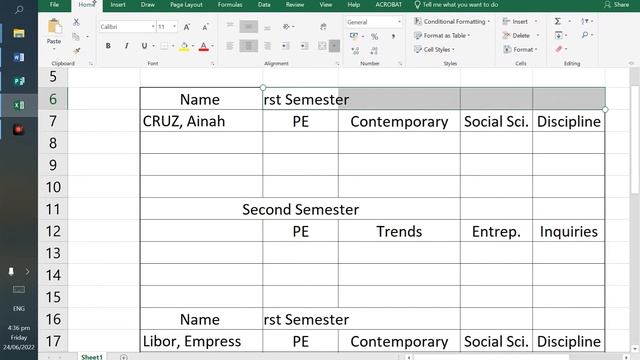Click the Clear eraser icon
This screenshot has width=640, height=360.
click(559, 49)
